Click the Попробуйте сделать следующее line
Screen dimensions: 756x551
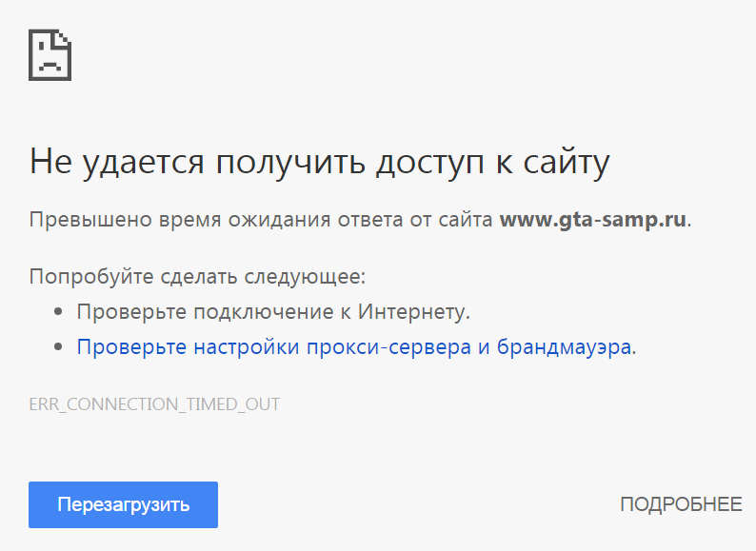point(197,277)
